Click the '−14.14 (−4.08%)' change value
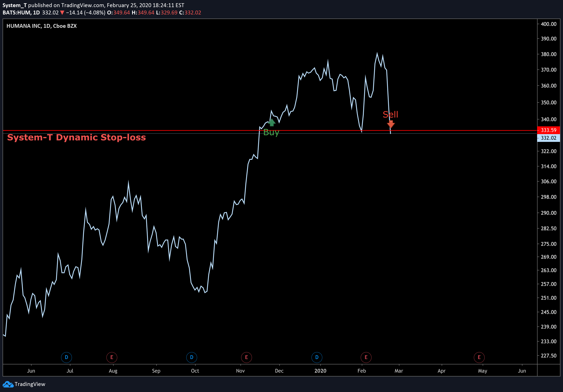The image size is (563, 392). (x=85, y=13)
